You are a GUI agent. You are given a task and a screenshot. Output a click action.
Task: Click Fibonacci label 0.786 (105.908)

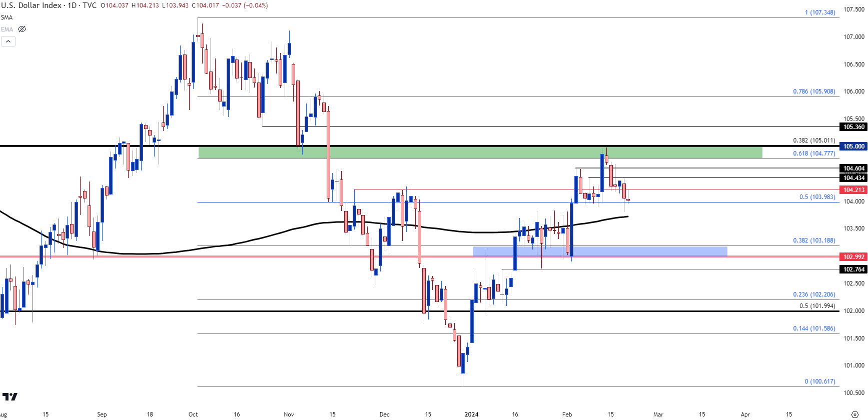coord(814,91)
